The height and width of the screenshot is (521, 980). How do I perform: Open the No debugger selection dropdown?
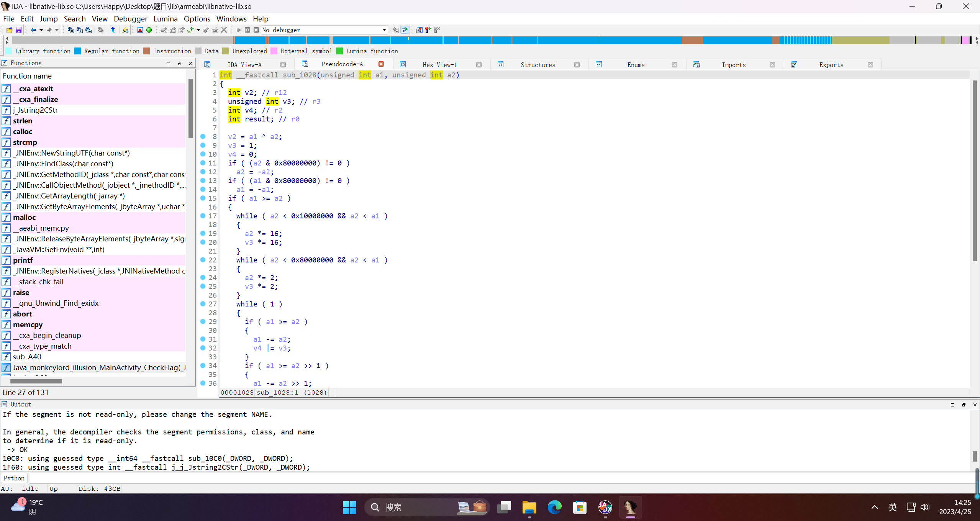(x=324, y=30)
